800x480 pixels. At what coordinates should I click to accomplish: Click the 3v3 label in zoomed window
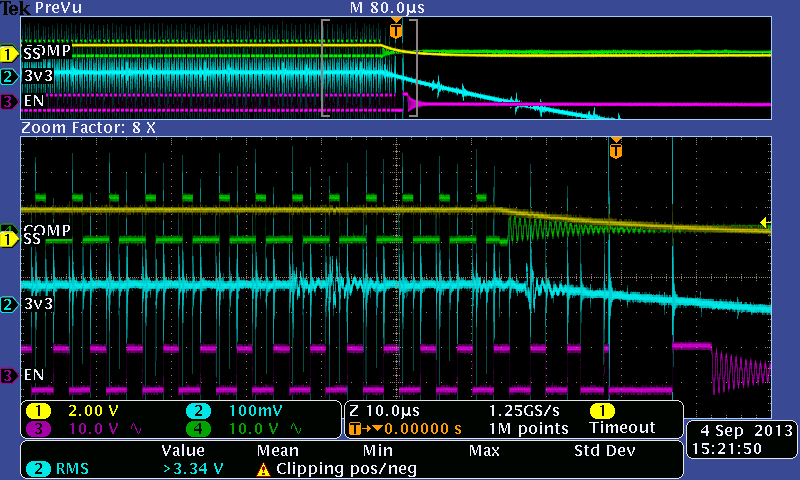click(x=38, y=304)
